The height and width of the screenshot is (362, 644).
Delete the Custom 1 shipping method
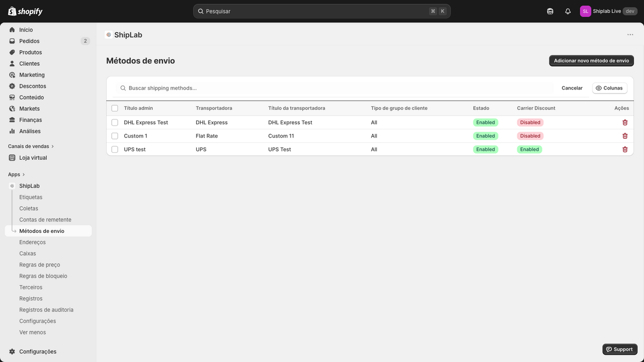point(625,136)
